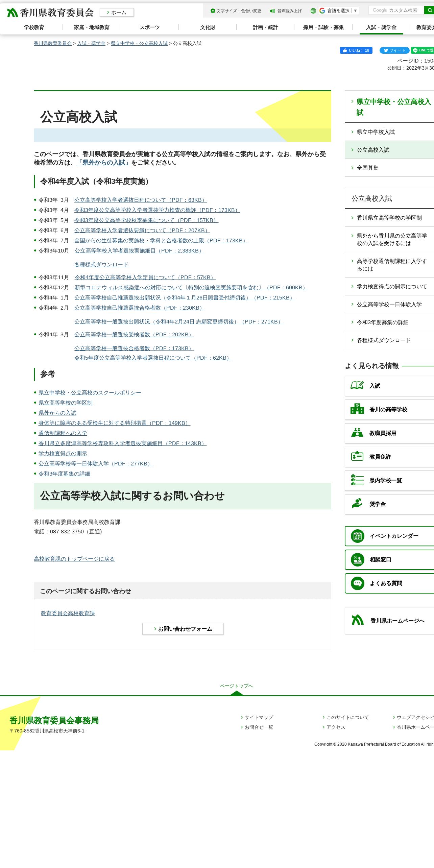
Task: Click 高校教育課のトップページに戻る link
Action: pos(74,559)
